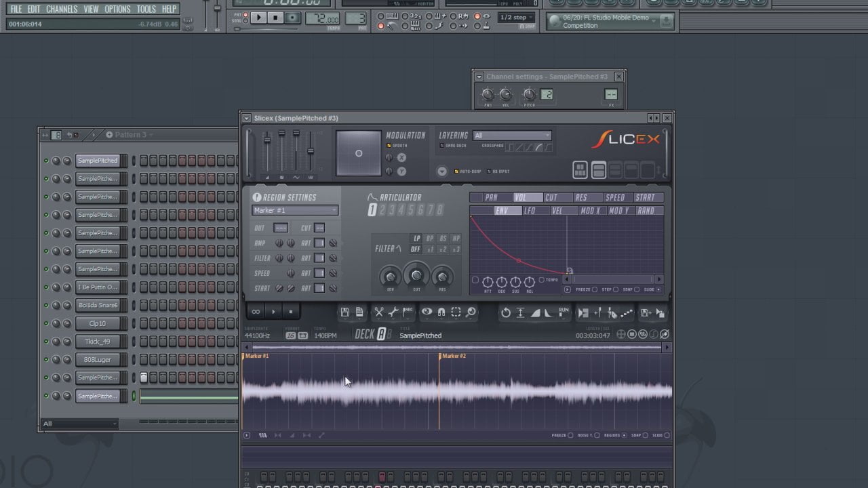
Task: Enable the envelope editor Step option
Action: [x=615, y=289]
